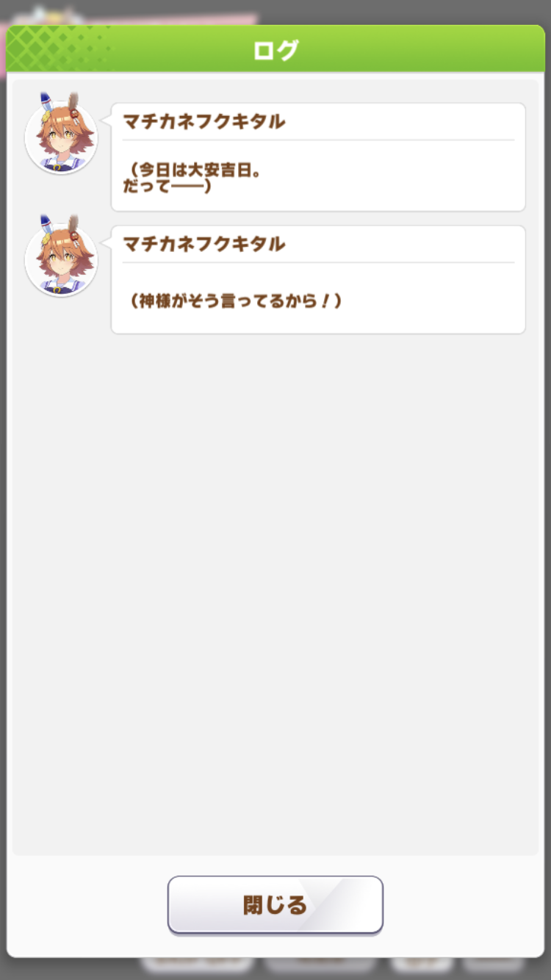
Task: Tap the second Matikanefukukitaru avatar icon
Action: point(61,259)
